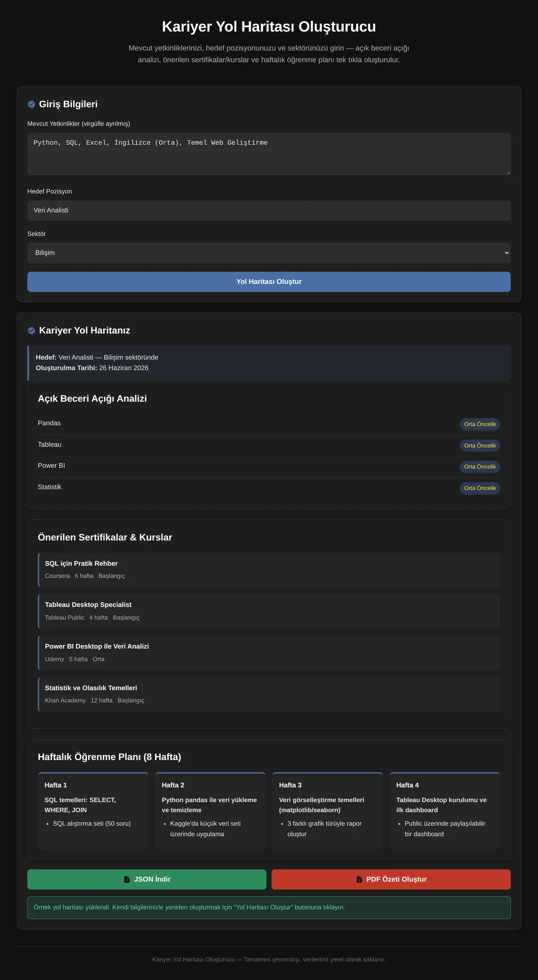Open the SQL için Pratik Rehber course
The image size is (538, 980).
(x=269, y=569)
